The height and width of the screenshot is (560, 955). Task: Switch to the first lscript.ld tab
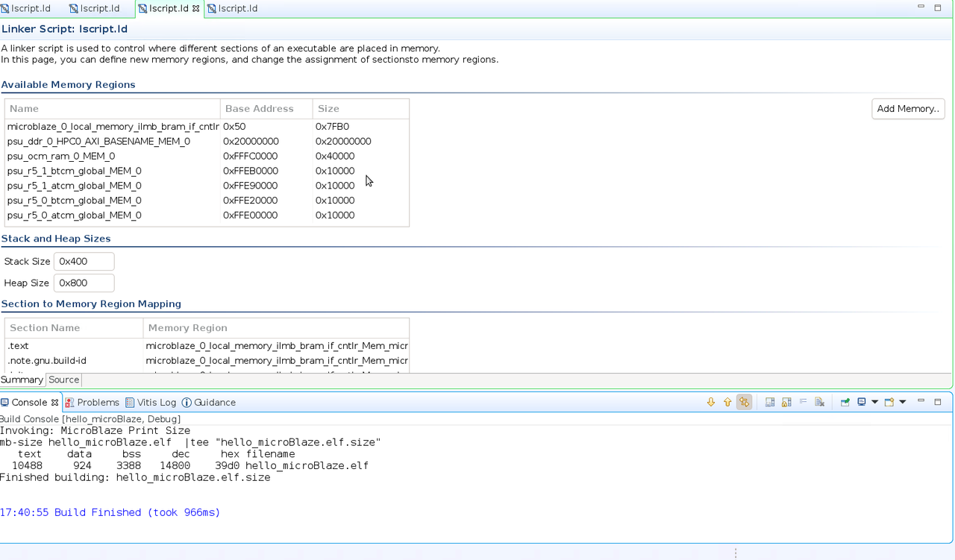coord(26,8)
